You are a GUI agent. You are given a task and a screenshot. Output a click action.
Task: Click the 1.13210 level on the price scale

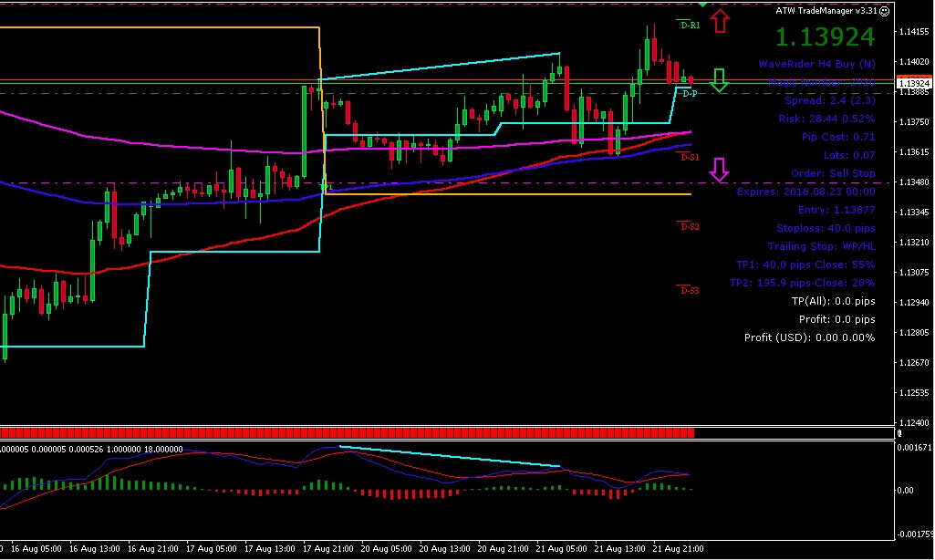913,242
